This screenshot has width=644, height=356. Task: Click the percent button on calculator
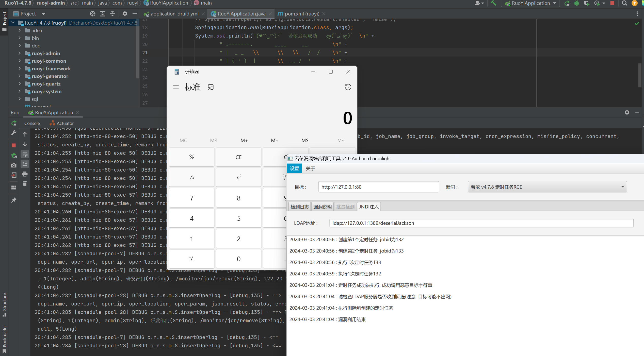(192, 157)
